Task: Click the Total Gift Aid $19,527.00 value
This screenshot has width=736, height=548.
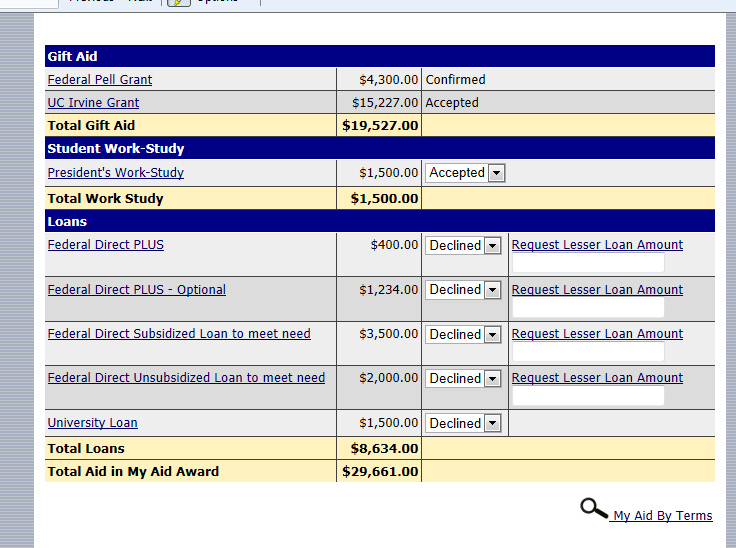Action: click(380, 125)
